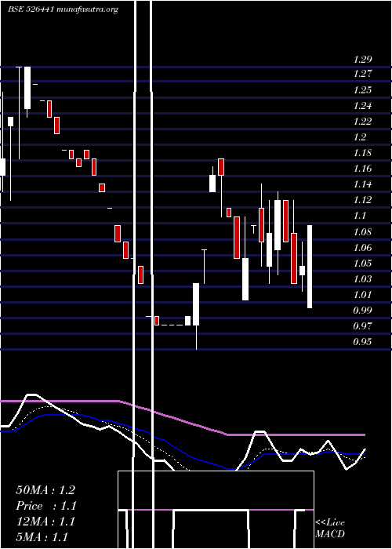Click the white MACD histogram box at the bottom
392x549 pixels.
pos(216,510)
